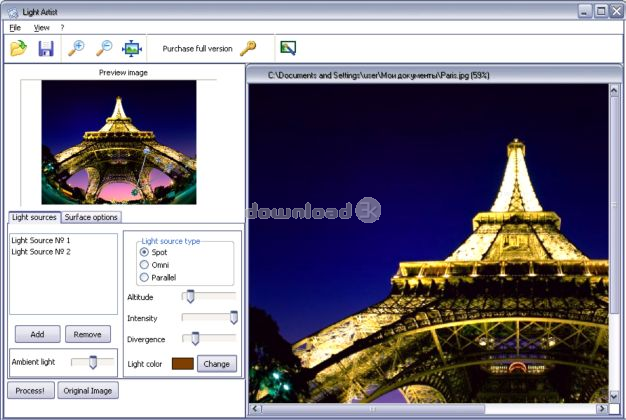Click the brown Light color swatch
The height and width of the screenshot is (420, 626).
(x=183, y=364)
